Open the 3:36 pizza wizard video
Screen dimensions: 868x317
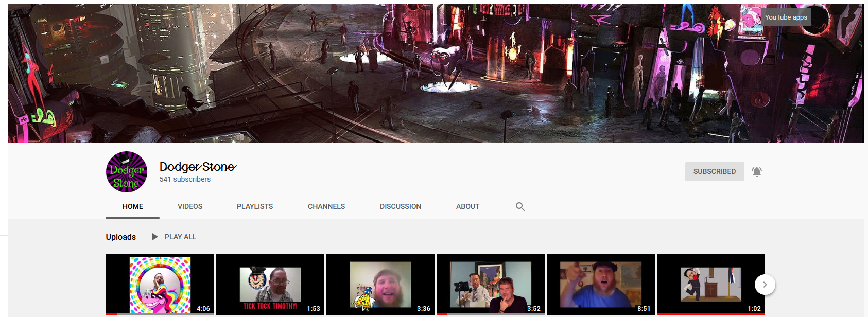[x=380, y=285]
